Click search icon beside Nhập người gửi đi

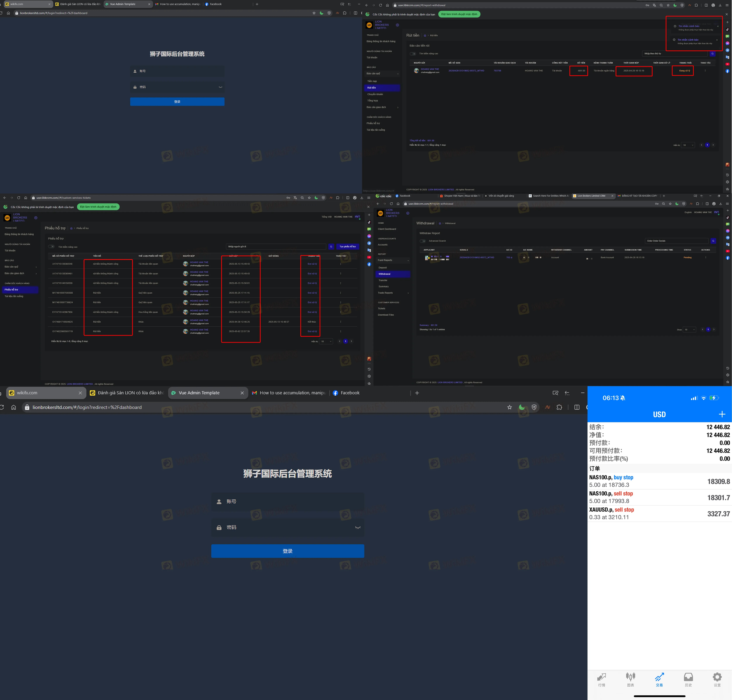click(331, 247)
